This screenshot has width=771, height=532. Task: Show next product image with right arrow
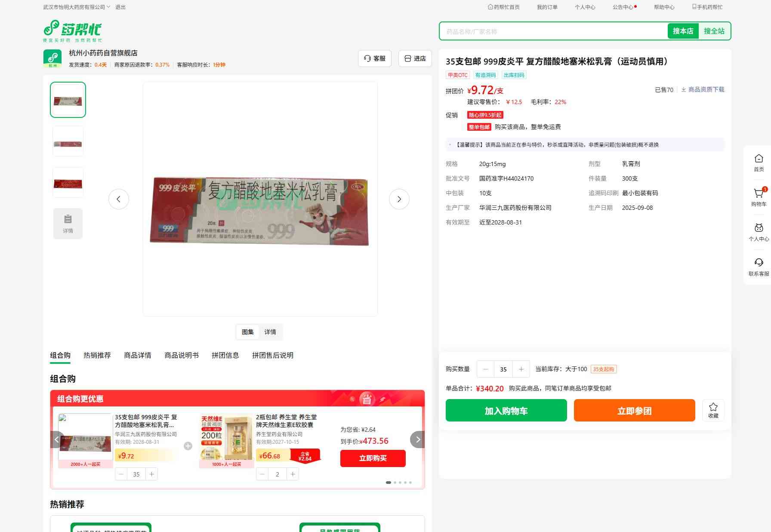point(399,199)
